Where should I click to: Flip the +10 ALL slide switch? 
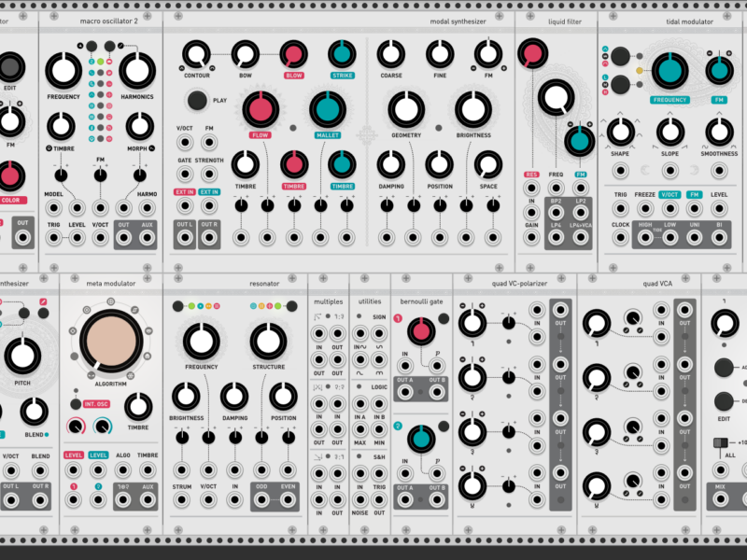coord(720,444)
